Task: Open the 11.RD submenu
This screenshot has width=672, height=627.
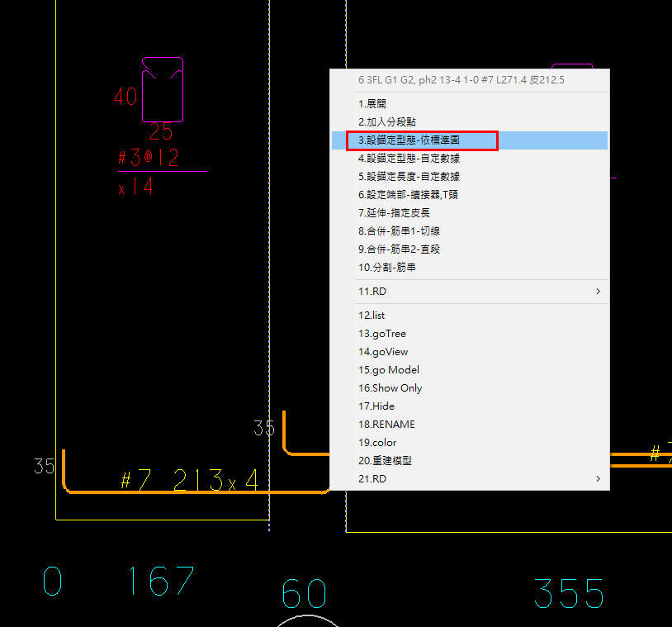Action: click(x=469, y=292)
